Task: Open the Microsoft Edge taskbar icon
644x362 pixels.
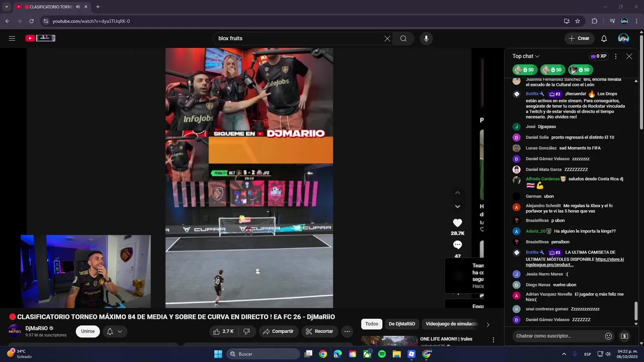Action: 338,354
